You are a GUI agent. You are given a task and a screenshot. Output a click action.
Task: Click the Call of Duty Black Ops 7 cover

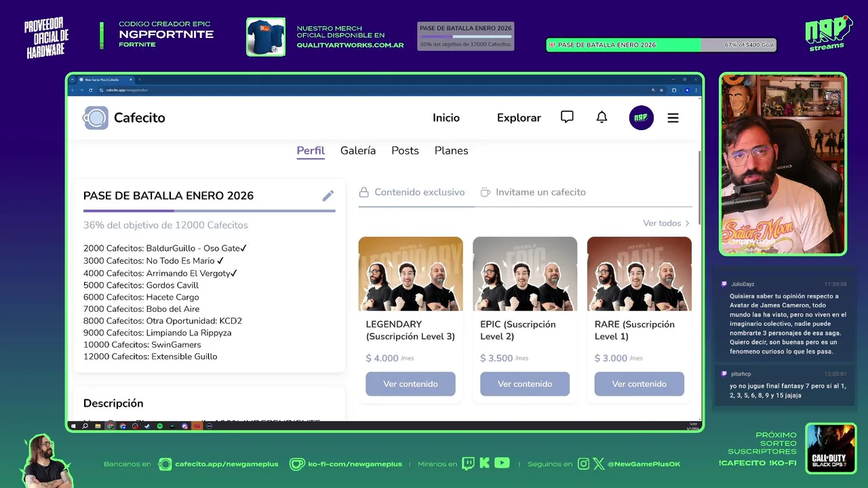click(831, 447)
